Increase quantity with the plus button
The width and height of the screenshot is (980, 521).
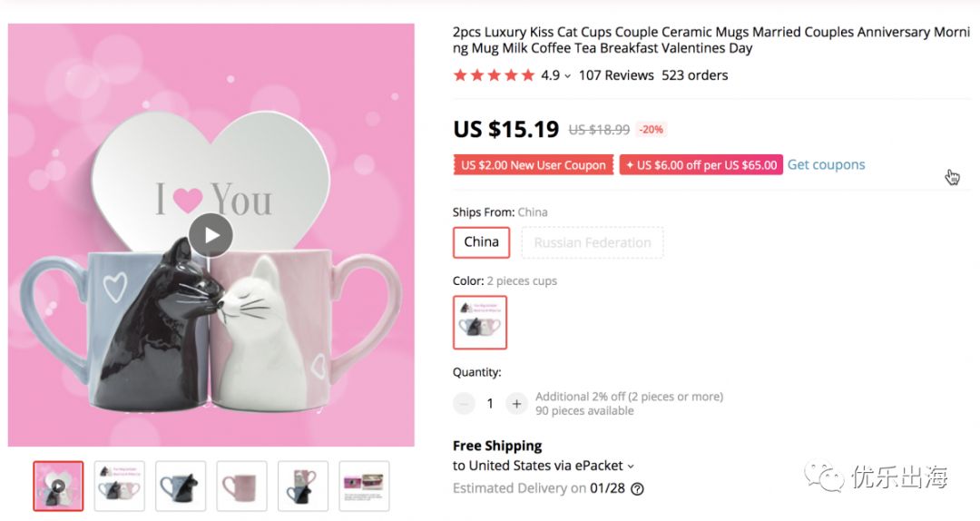516,403
